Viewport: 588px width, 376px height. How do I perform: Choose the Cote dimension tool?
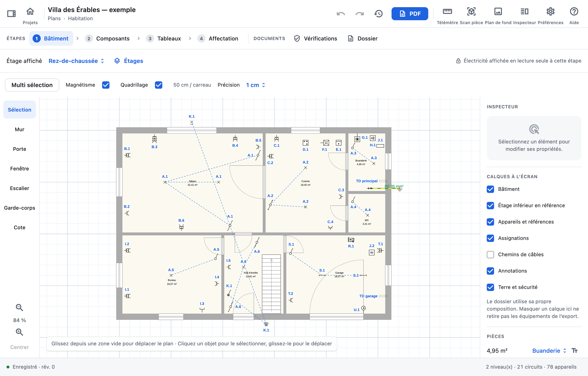click(20, 227)
